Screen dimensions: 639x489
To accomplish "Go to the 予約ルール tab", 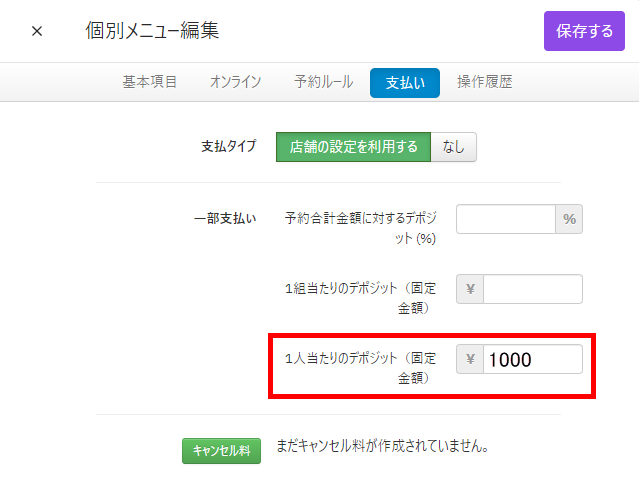I will [x=323, y=82].
